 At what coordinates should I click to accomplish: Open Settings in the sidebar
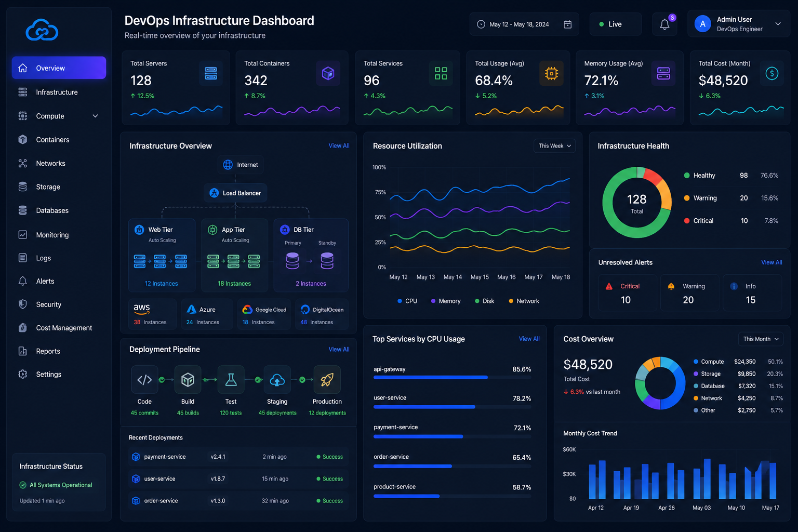59,374
